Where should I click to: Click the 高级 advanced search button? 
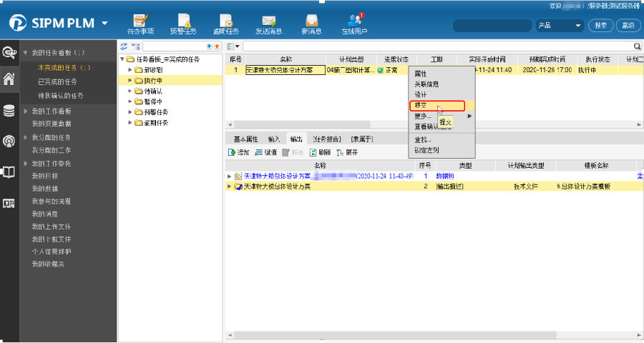(628, 25)
